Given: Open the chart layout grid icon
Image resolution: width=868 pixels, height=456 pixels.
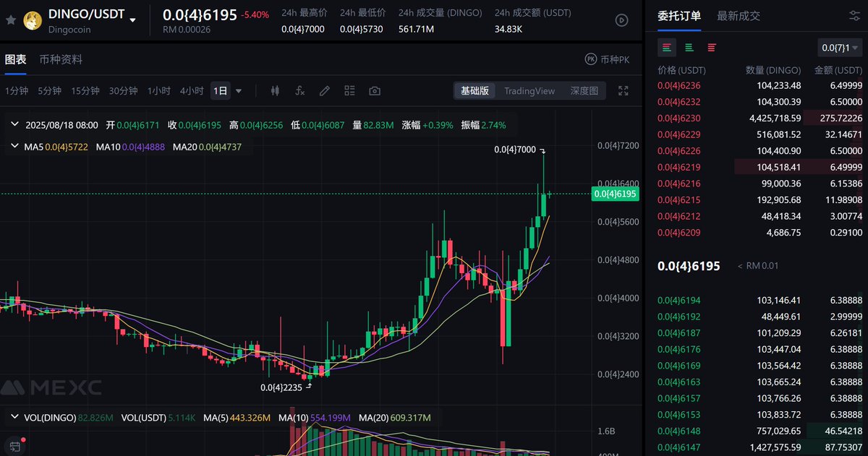Looking at the screenshot, I should point(350,91).
